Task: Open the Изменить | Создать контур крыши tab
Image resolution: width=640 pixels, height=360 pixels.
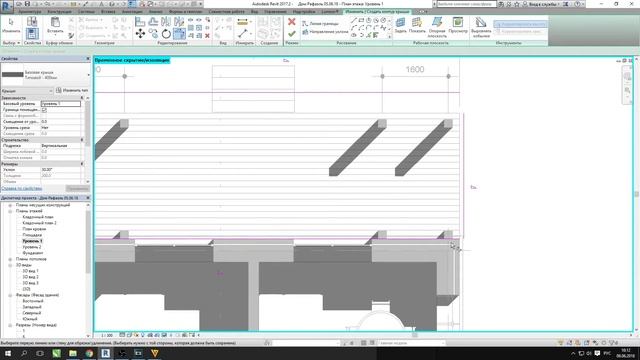Action: [377, 11]
